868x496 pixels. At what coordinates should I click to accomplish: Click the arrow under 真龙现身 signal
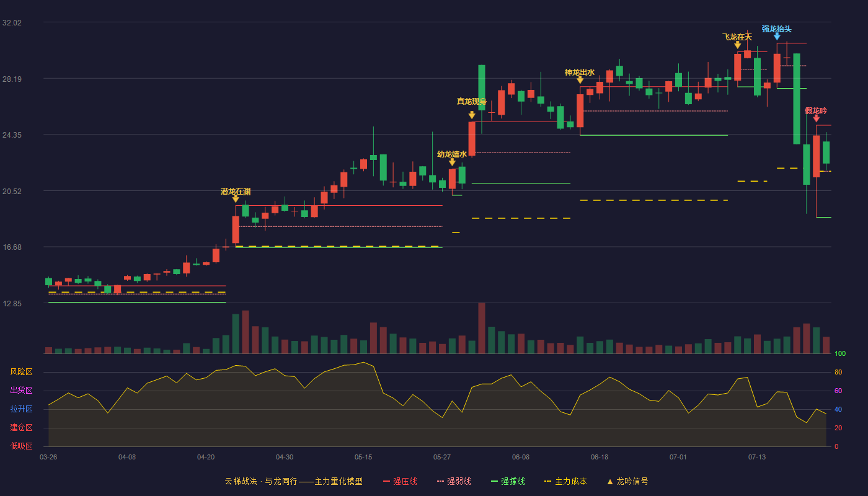[472, 115]
